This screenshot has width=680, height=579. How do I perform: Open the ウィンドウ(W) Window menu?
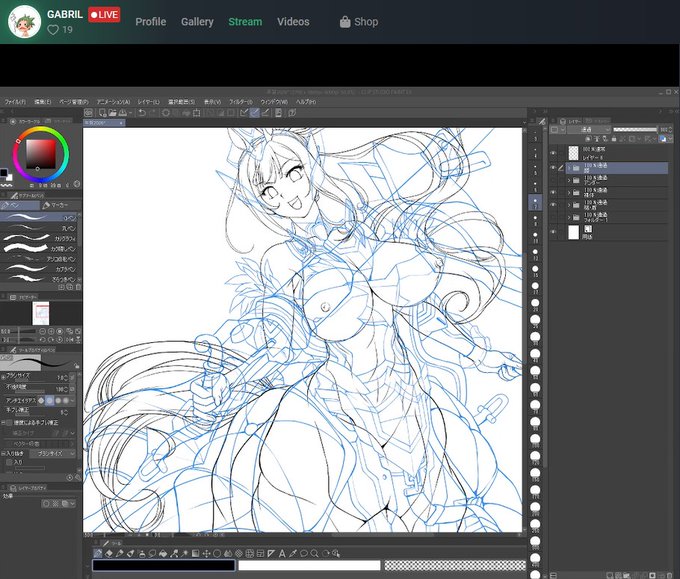[x=274, y=102]
